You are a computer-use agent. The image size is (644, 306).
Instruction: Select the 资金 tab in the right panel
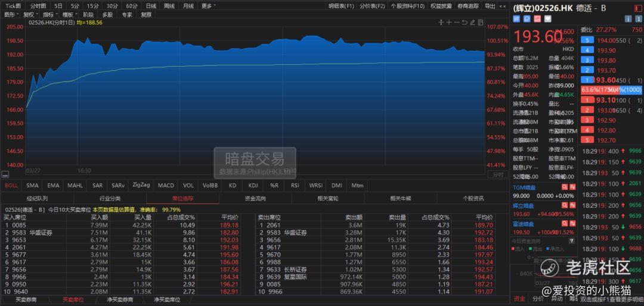point(519,299)
